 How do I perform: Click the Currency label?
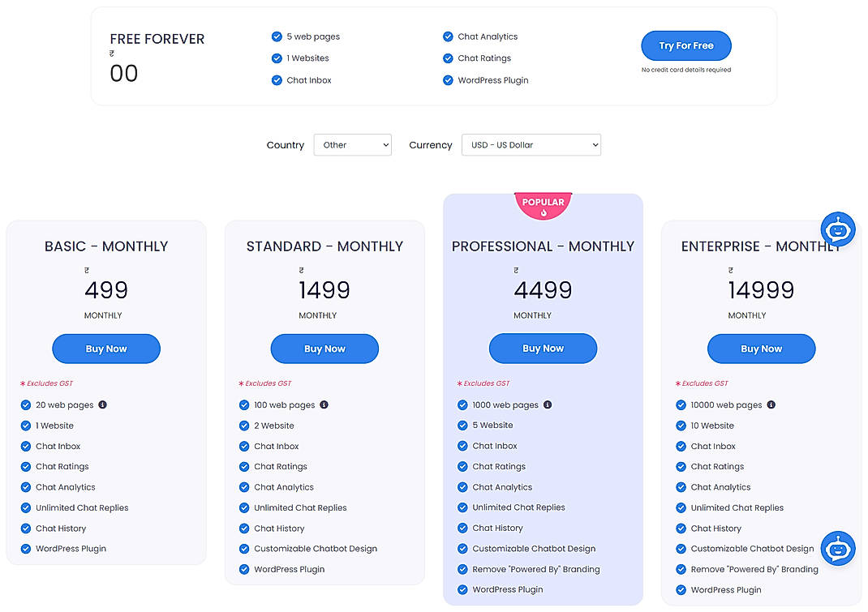431,145
